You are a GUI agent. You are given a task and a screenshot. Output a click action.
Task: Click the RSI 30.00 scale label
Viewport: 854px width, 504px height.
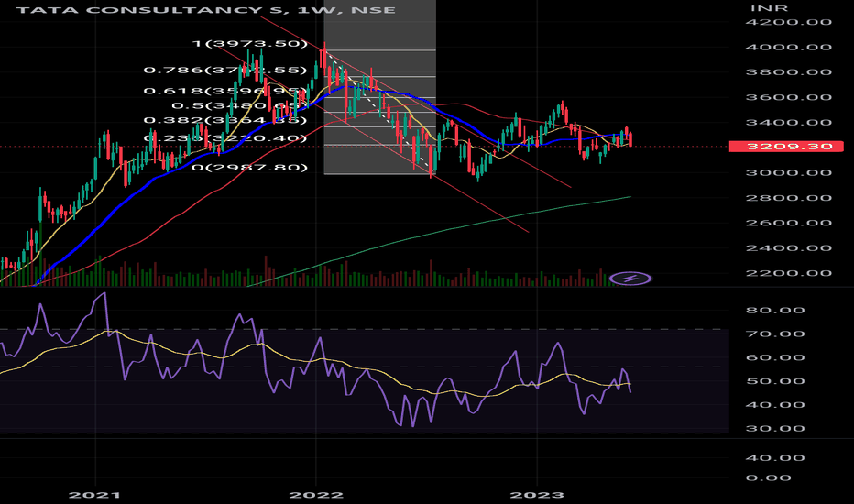coord(775,428)
